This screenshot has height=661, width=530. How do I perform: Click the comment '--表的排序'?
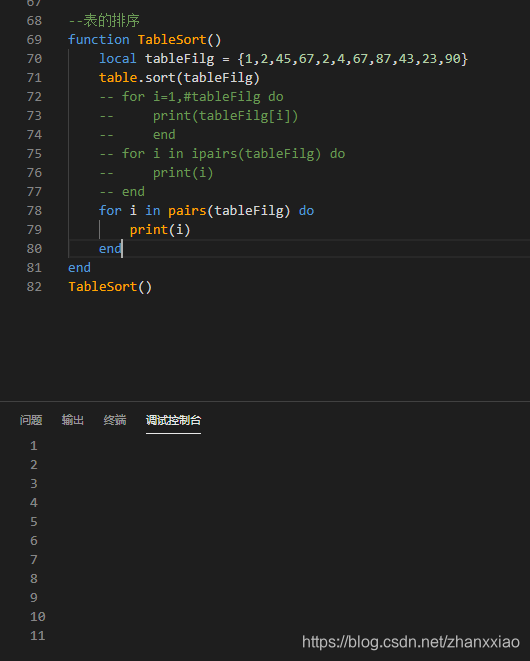click(104, 20)
